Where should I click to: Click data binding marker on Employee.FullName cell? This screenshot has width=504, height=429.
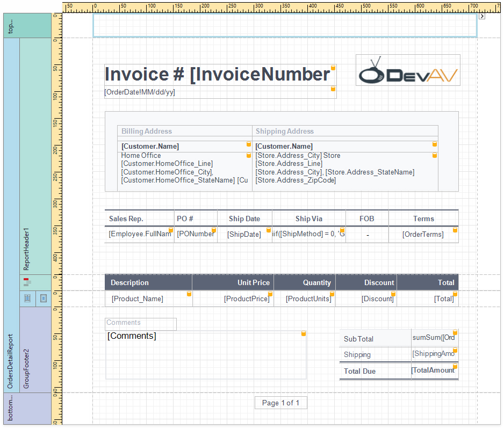tap(171, 230)
